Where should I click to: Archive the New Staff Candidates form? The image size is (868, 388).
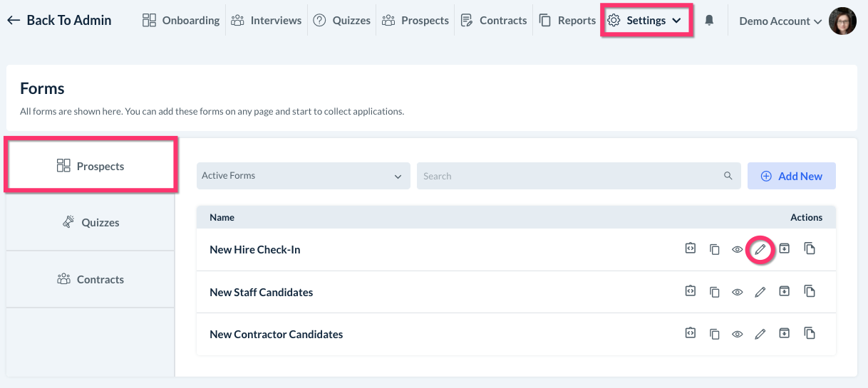click(785, 292)
